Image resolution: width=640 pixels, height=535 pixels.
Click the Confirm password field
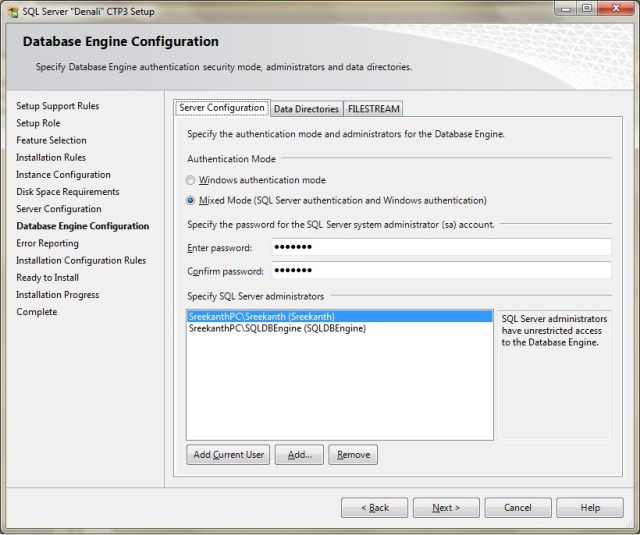[440, 270]
